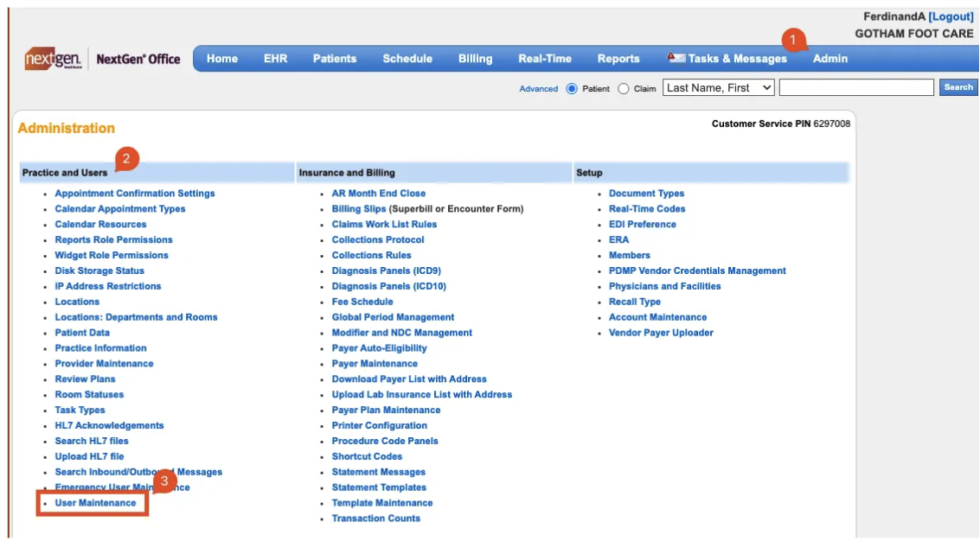The image size is (980, 541).
Task: Open the EHR menu tab
Action: pyautogui.click(x=276, y=59)
